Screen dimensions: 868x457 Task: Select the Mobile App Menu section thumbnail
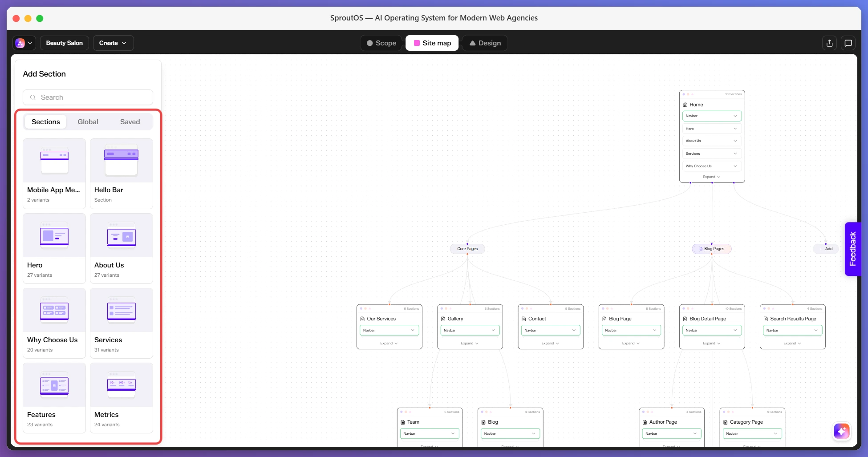click(x=54, y=161)
